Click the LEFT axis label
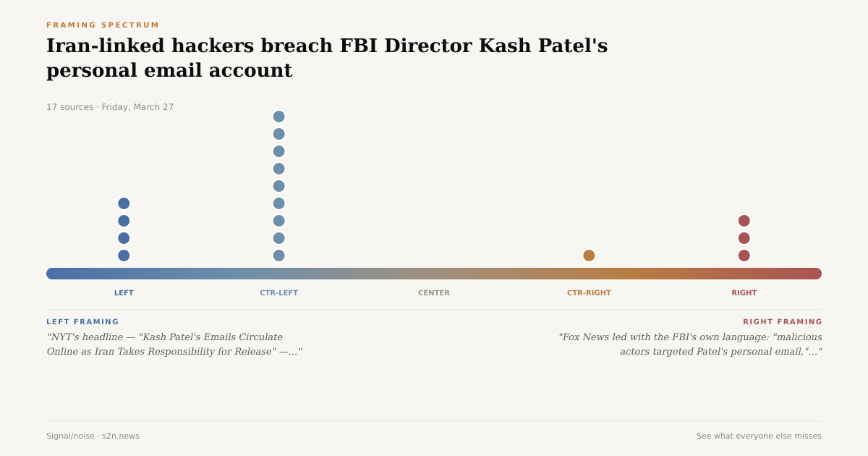This screenshot has height=456, width=868. (x=124, y=293)
